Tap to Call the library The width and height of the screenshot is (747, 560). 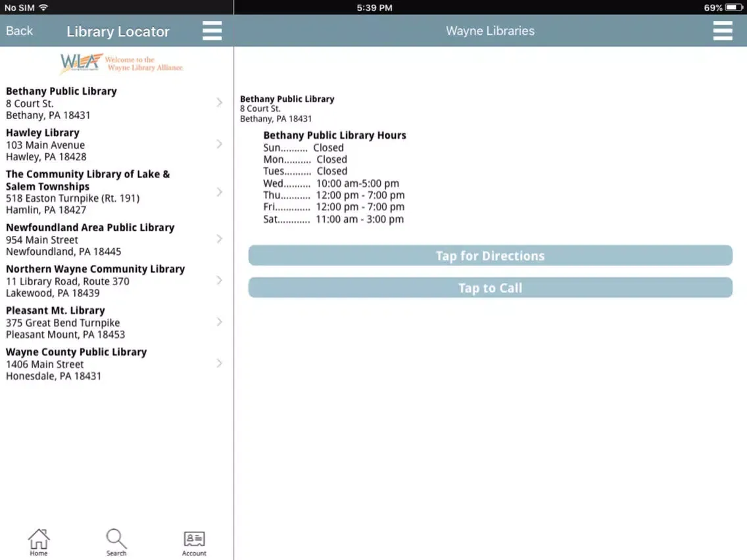pyautogui.click(x=491, y=288)
